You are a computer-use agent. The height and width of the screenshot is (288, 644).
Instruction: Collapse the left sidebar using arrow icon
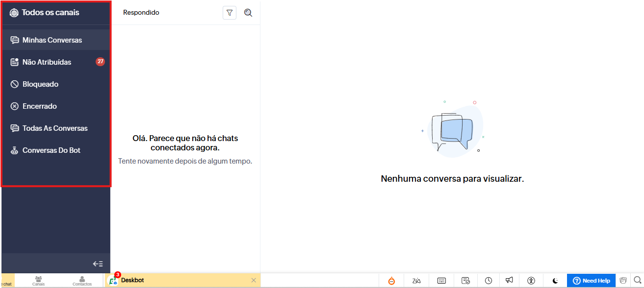pos(98,264)
